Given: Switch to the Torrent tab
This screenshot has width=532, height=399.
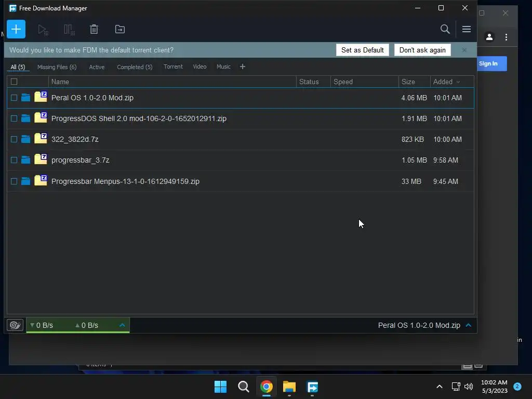Looking at the screenshot, I should click(173, 66).
